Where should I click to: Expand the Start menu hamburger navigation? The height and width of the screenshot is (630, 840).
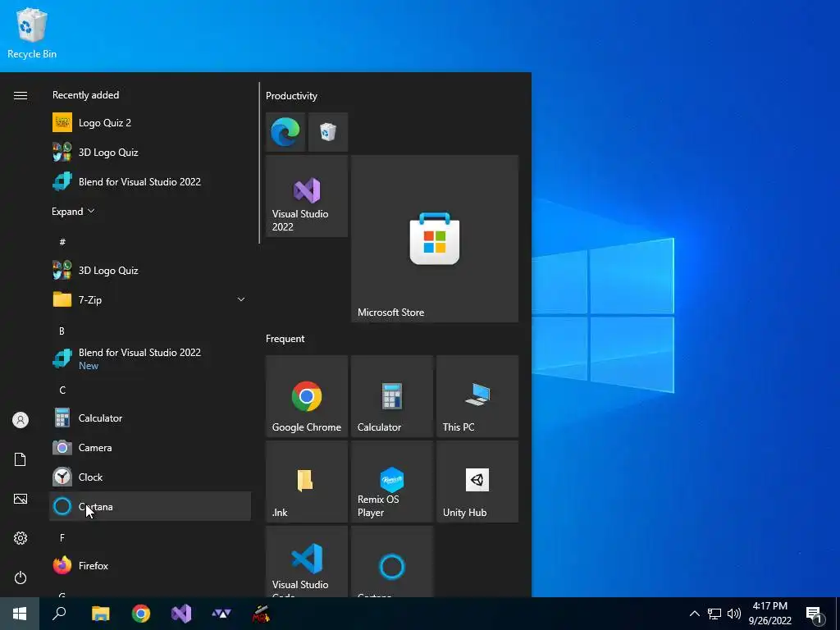click(x=21, y=95)
